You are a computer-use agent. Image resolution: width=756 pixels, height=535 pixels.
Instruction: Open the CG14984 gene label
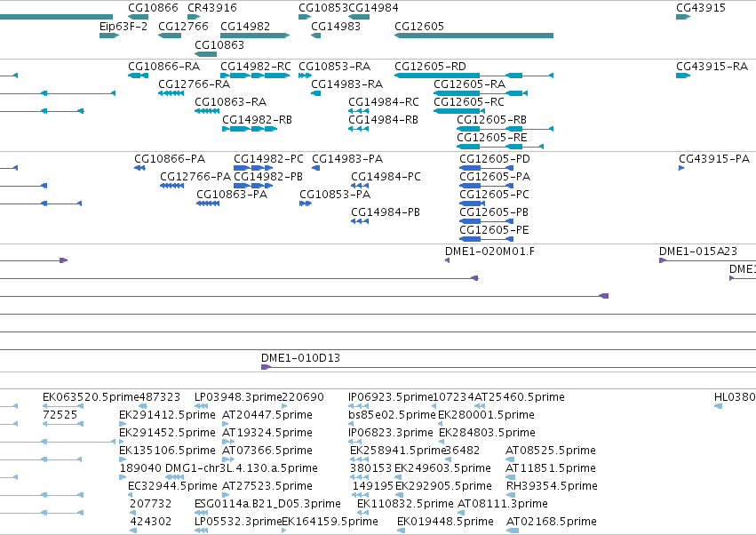(373, 8)
